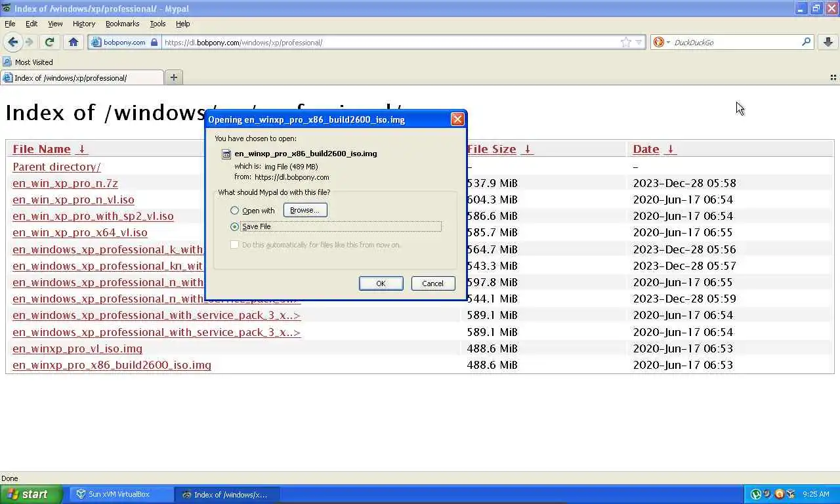The image size is (840, 504).
Task: Open the History menu
Action: point(84,24)
